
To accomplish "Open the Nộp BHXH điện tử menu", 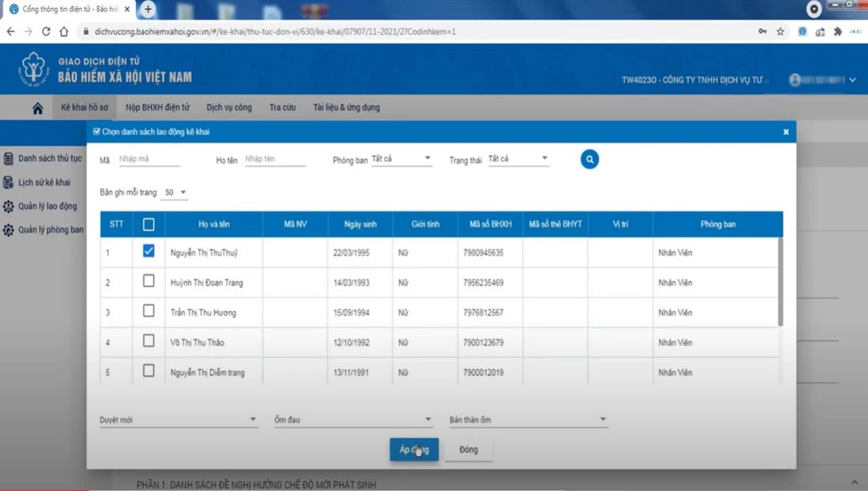I will click(158, 108).
